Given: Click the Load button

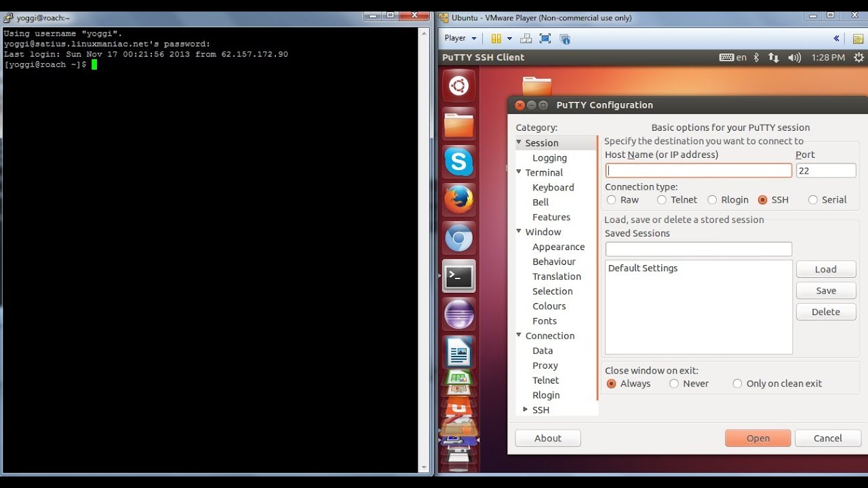Looking at the screenshot, I should [826, 269].
